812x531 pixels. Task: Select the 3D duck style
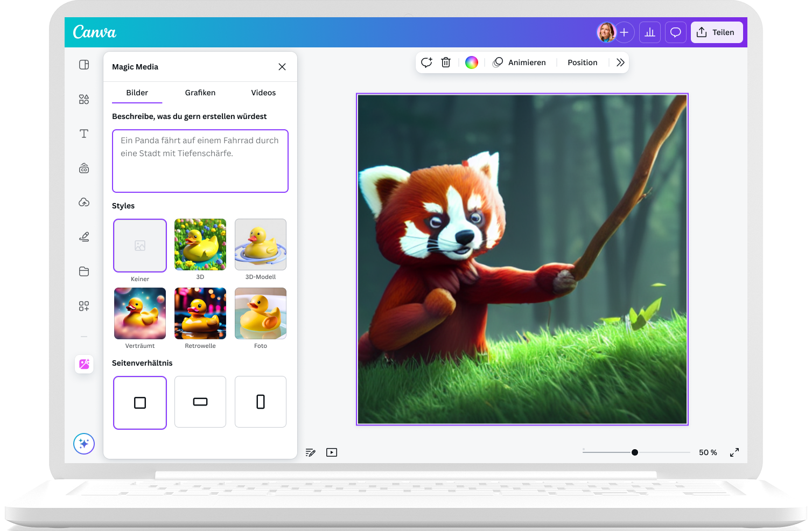pyautogui.click(x=200, y=244)
